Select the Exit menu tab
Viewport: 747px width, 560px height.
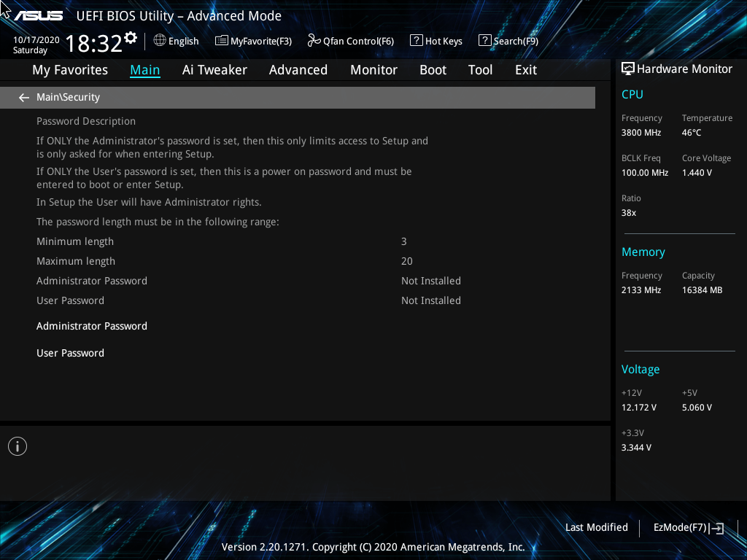point(525,70)
